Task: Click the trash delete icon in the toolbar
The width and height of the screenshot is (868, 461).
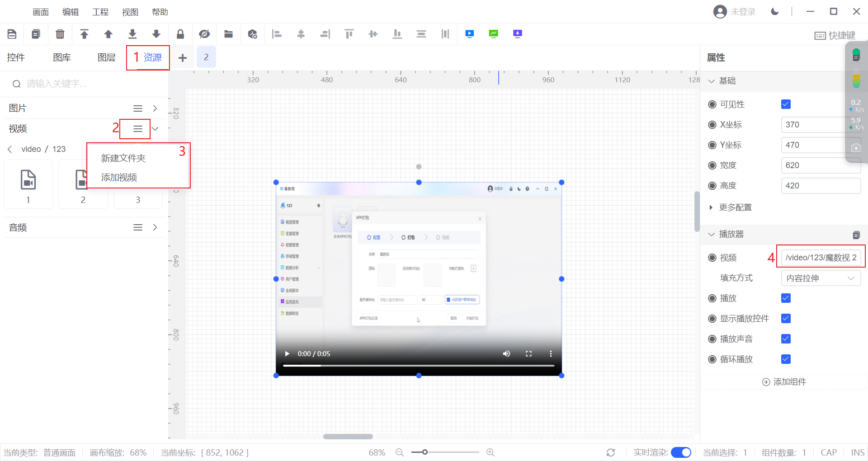Action: (x=60, y=34)
